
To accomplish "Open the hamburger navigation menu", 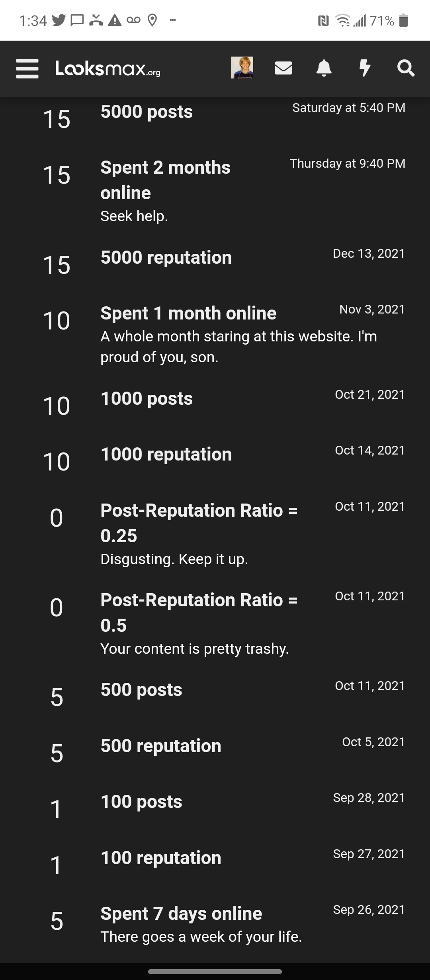I will 27,69.
